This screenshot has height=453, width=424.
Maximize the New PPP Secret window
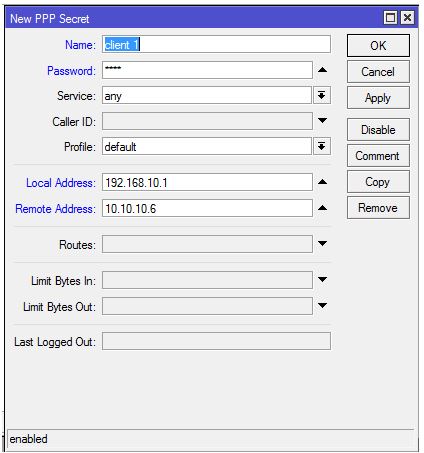click(390, 18)
